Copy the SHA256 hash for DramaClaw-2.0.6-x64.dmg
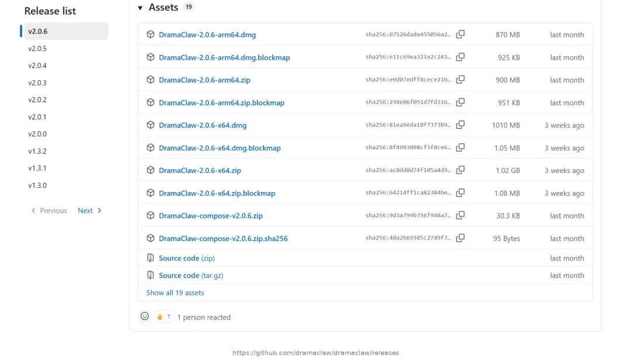Screen dimensions: 632x364 [460, 125]
